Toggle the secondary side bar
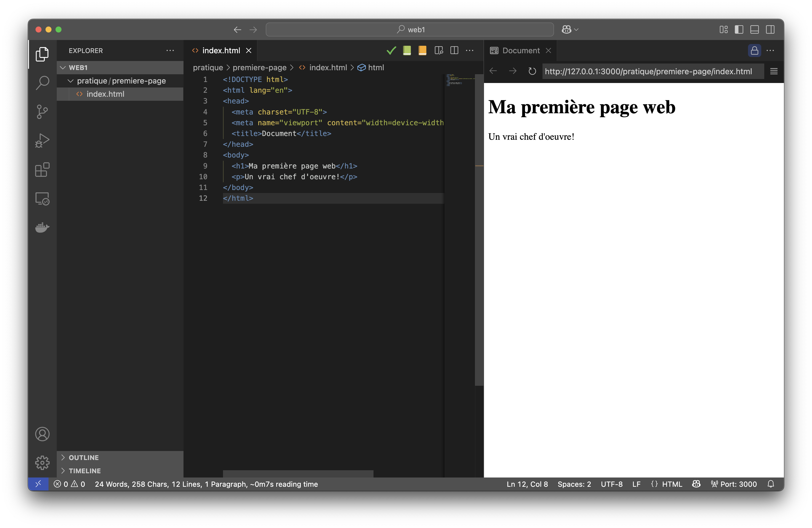This screenshot has height=528, width=812. (x=770, y=30)
